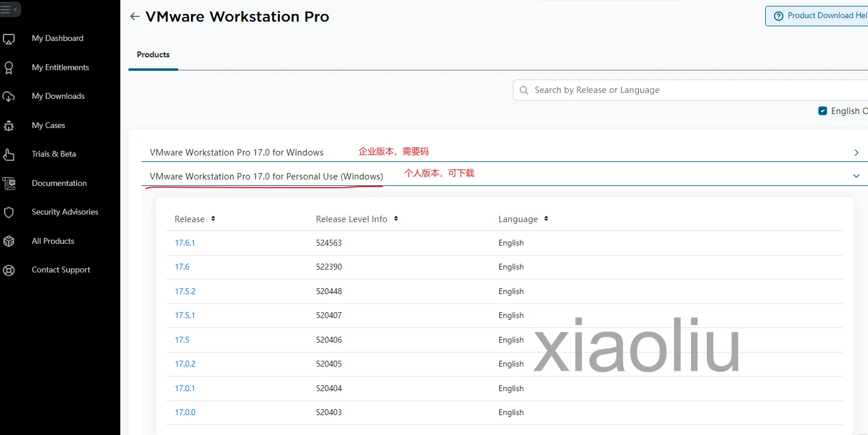Open release 17.0.1 link
Viewport: 868px width, 435px height.
coord(185,389)
